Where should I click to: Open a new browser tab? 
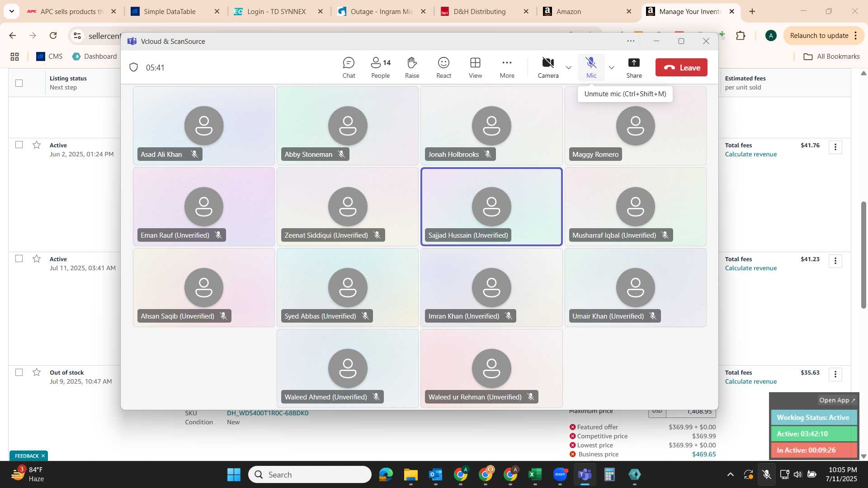(752, 11)
